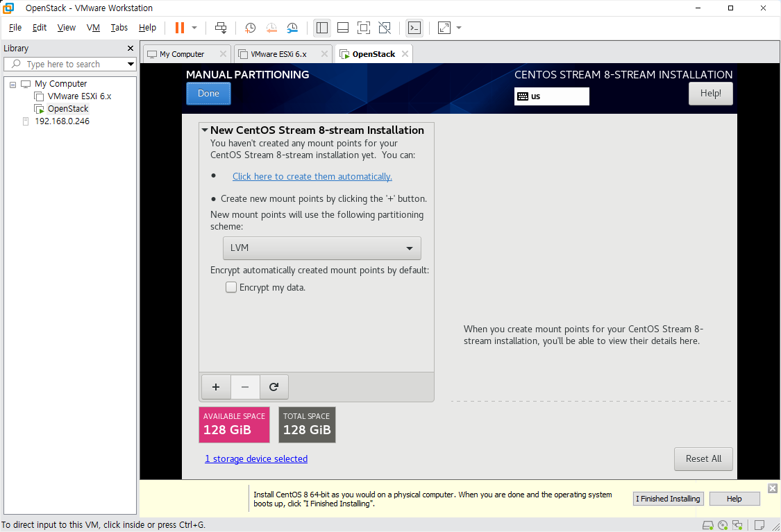Click the Reset All button

pos(703,459)
